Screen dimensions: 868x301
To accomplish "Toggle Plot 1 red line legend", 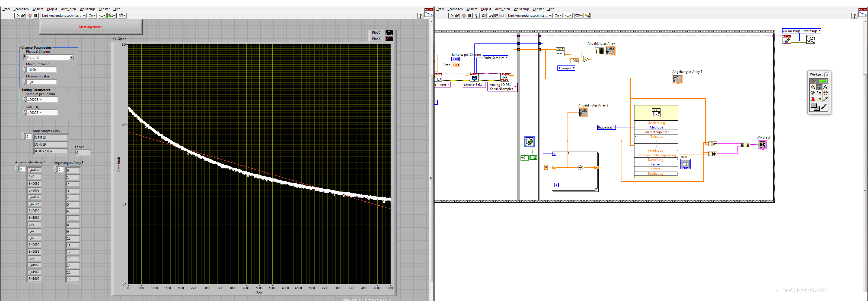I will click(x=389, y=39).
